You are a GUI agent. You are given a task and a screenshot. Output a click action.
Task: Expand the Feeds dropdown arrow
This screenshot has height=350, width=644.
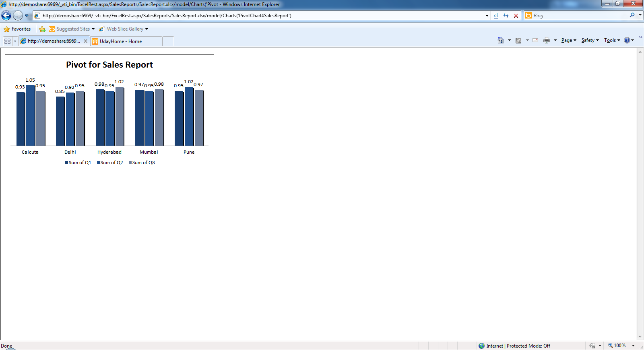[x=527, y=40]
